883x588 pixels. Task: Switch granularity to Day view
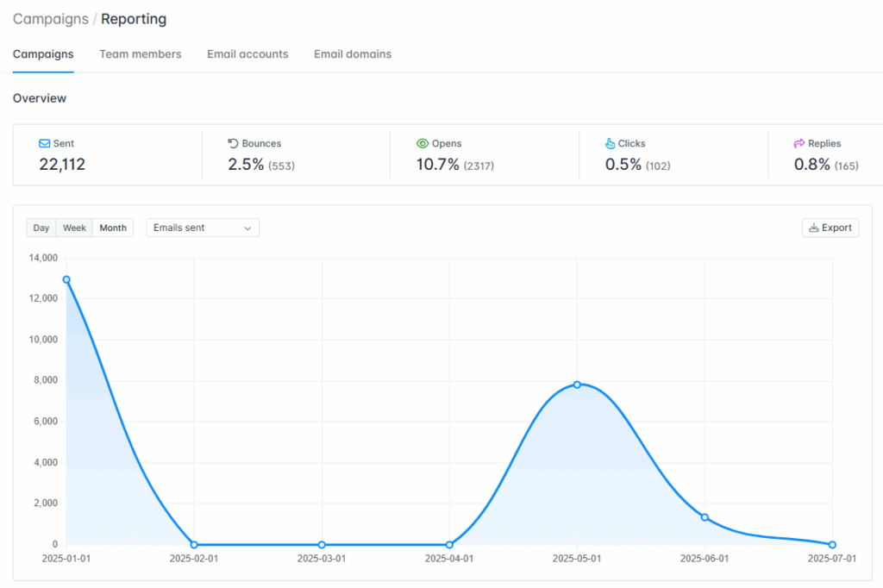[x=41, y=228]
